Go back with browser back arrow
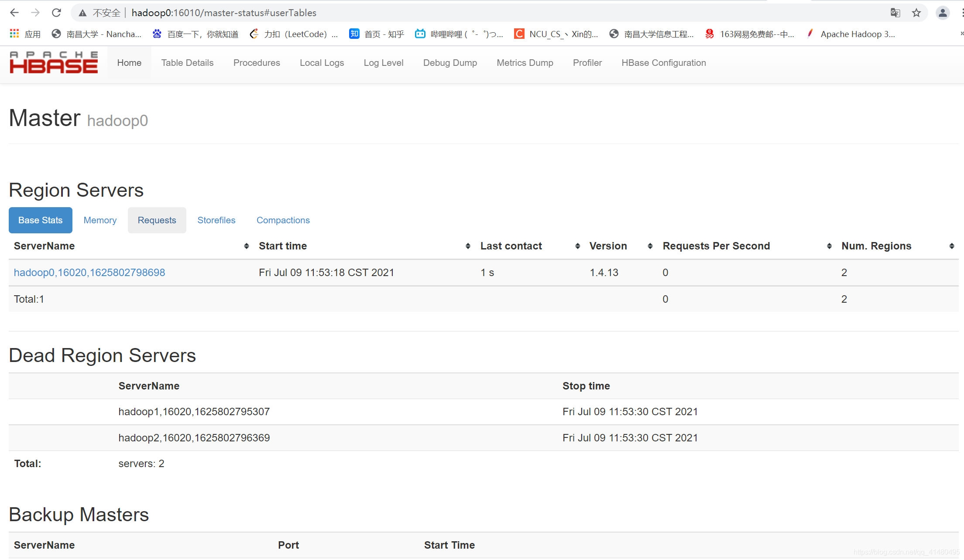Image resolution: width=964 pixels, height=560 pixels. pos(14,13)
